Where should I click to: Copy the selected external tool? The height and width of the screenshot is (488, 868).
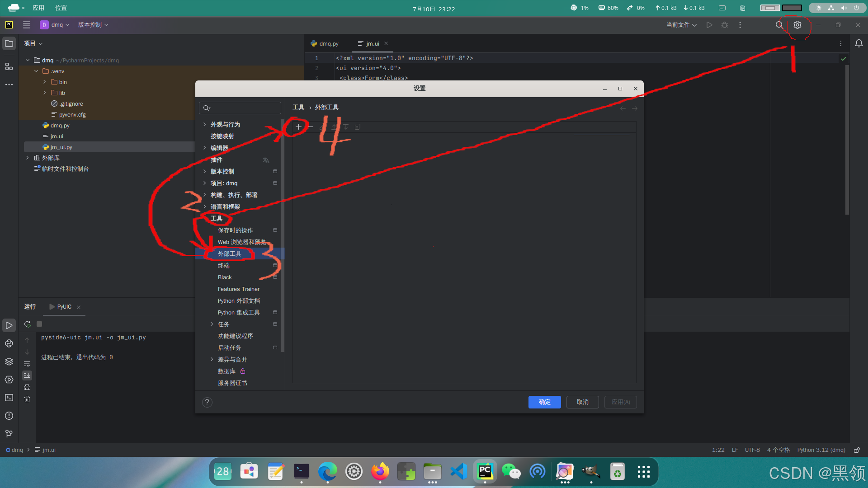tap(358, 127)
